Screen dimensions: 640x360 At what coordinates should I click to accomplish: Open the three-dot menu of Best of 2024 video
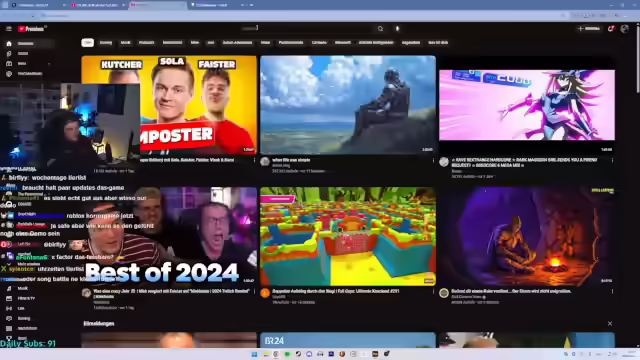[254, 291]
